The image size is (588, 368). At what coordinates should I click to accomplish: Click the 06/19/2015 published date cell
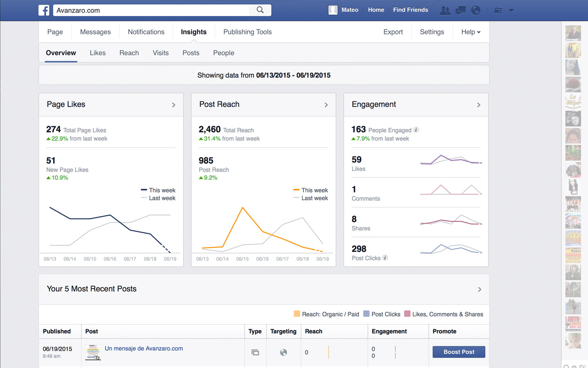58,349
